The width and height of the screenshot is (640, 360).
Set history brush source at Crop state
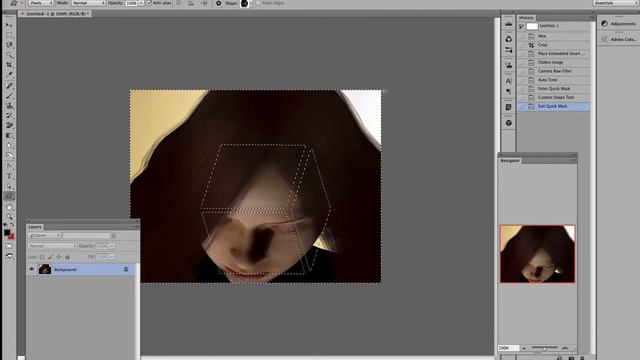pyautogui.click(x=522, y=45)
